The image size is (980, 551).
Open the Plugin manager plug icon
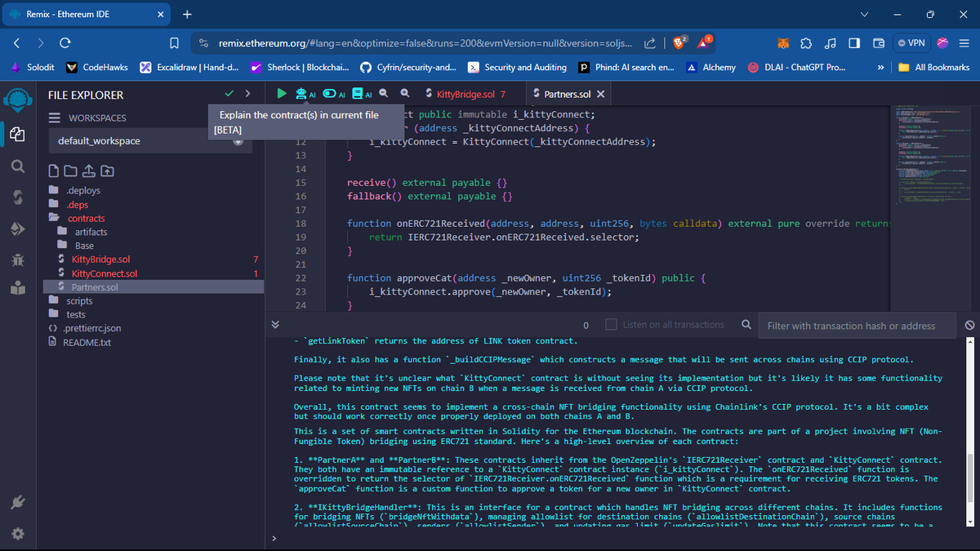tap(17, 502)
